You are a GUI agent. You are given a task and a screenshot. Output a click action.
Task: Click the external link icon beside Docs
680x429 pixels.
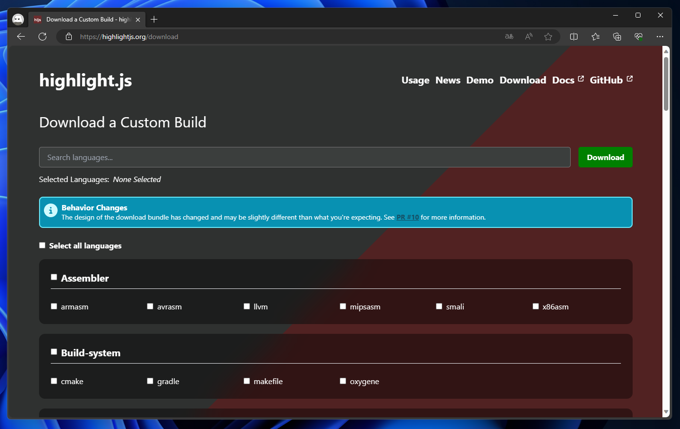(581, 79)
